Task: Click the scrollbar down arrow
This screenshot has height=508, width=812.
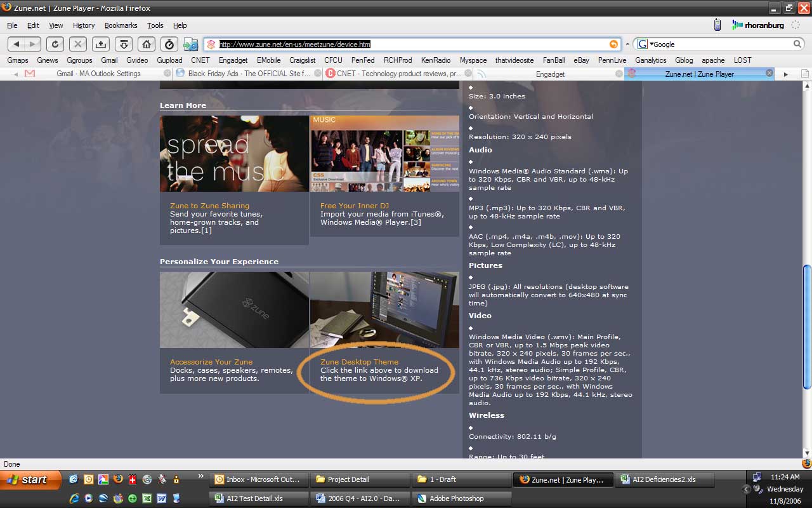Action: (x=807, y=453)
